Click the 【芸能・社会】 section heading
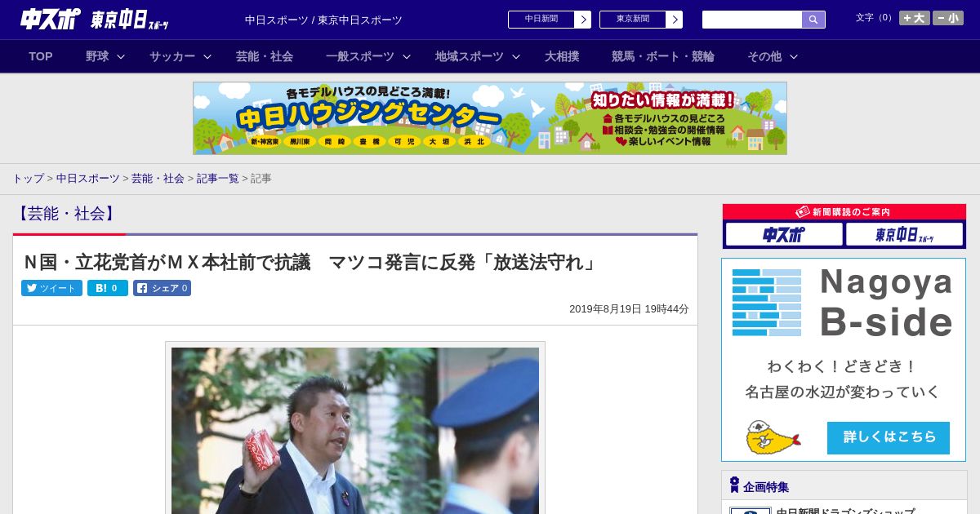The height and width of the screenshot is (514, 980). click(x=66, y=214)
